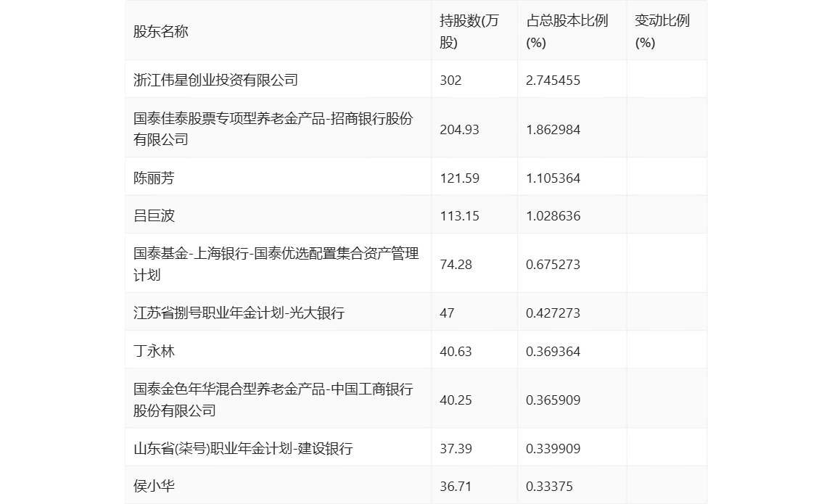The image size is (832, 504).
Task: Click the 股东名称 column header
Action: [161, 32]
